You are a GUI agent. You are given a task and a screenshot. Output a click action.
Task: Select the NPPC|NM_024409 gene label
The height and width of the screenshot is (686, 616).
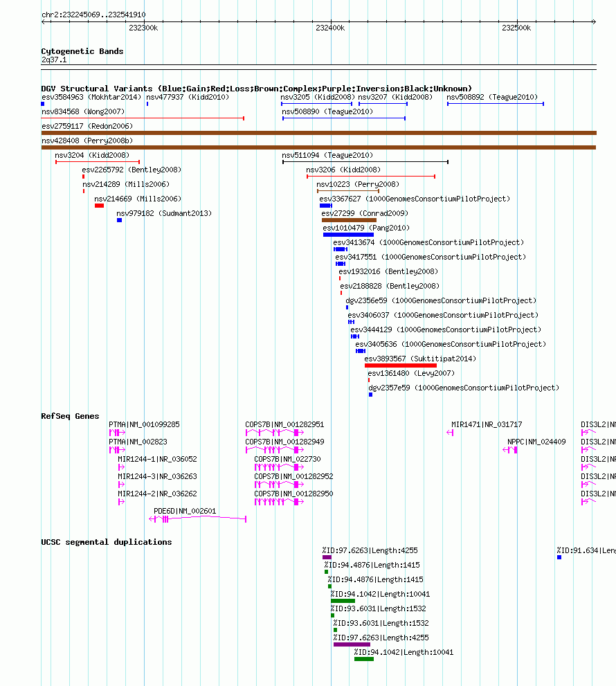(536, 442)
